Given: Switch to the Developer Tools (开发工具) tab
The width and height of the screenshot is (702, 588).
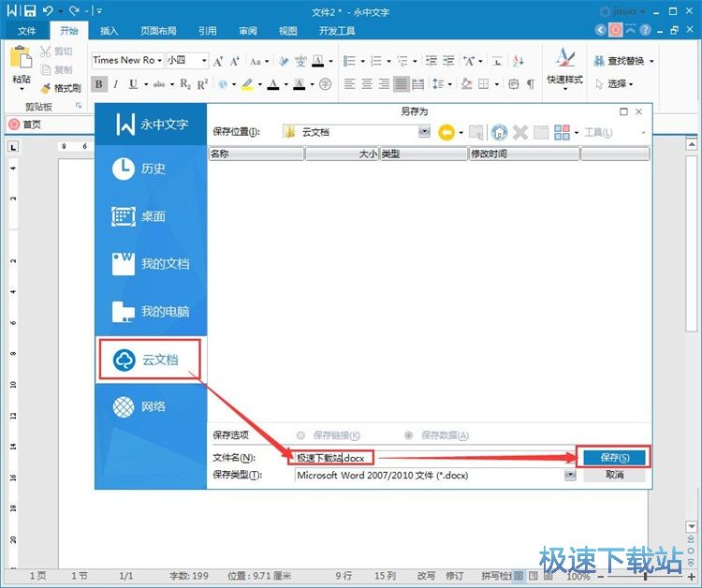Looking at the screenshot, I should 337,31.
